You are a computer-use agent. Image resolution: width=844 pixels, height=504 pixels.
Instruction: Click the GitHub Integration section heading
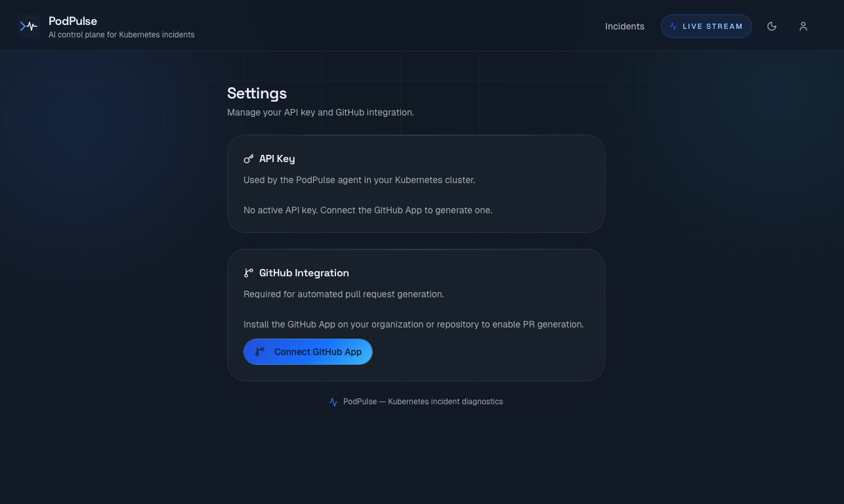point(305,272)
